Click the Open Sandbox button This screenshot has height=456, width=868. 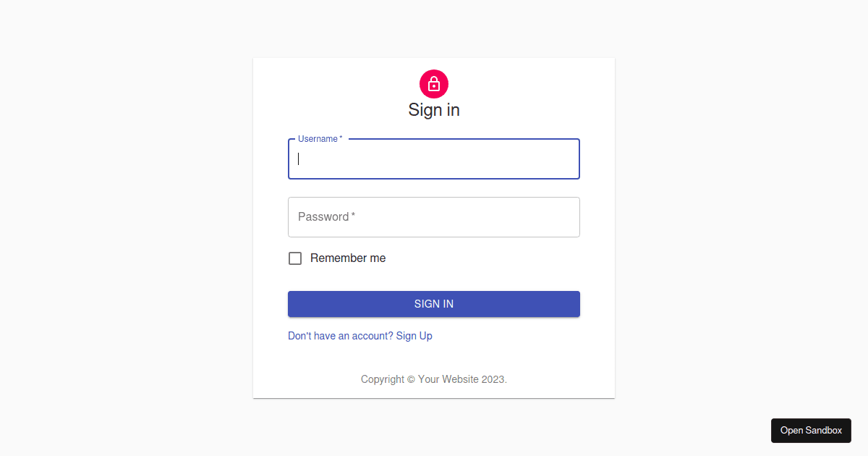pos(811,430)
